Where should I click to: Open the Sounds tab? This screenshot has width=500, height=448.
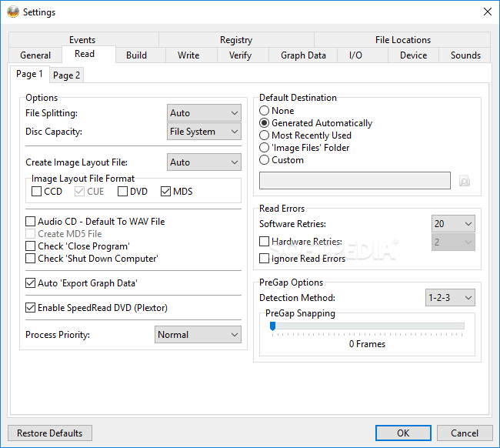[465, 55]
